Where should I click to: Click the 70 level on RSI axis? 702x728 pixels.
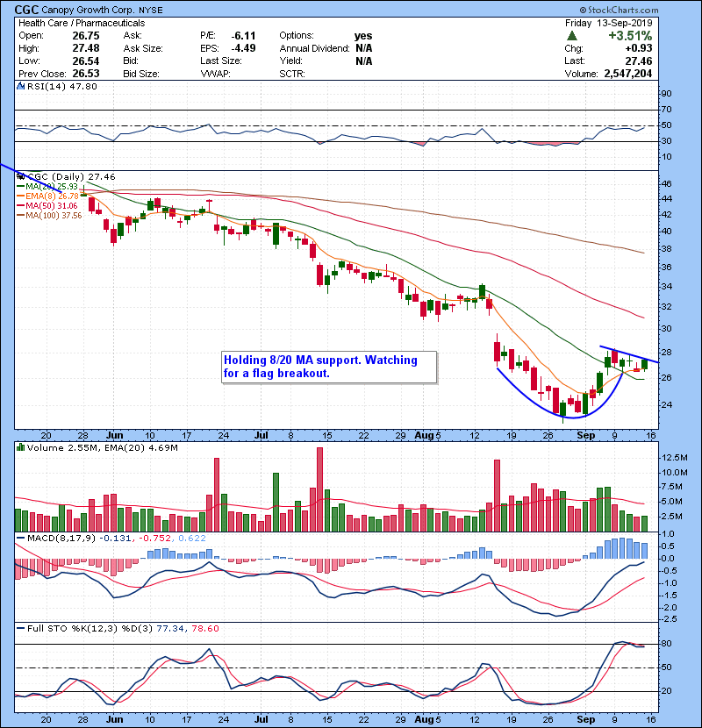667,110
